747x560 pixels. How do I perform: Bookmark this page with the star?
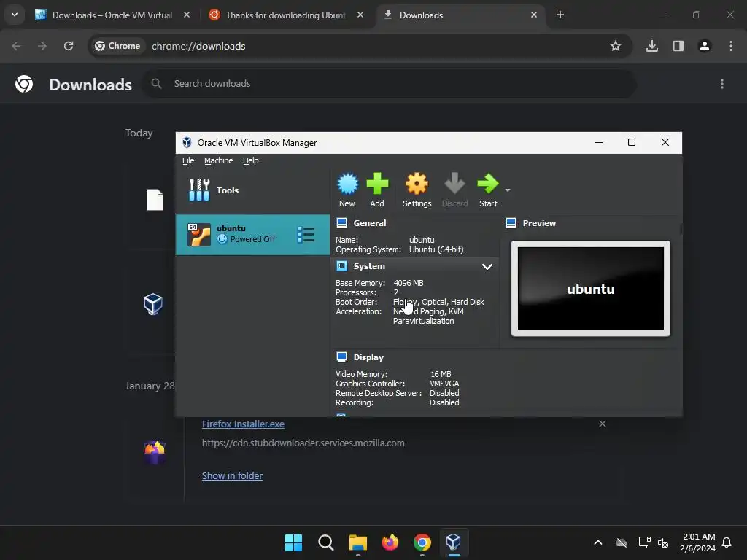pyautogui.click(x=616, y=46)
